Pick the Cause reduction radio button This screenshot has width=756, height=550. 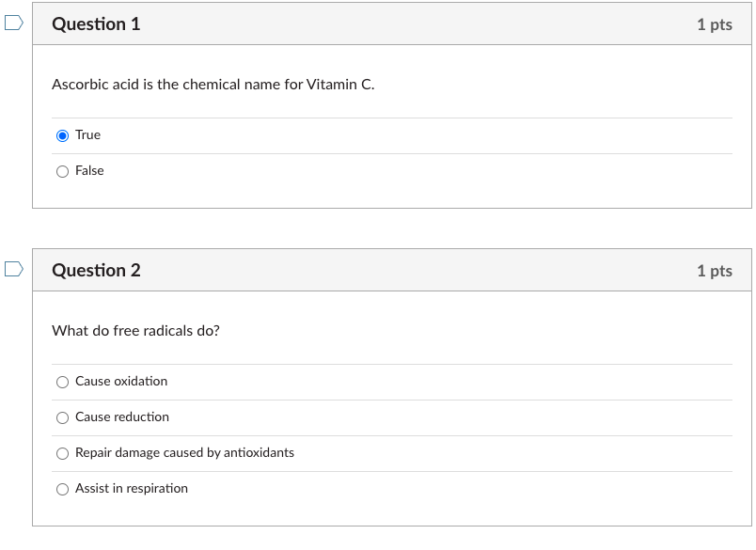tap(63, 417)
